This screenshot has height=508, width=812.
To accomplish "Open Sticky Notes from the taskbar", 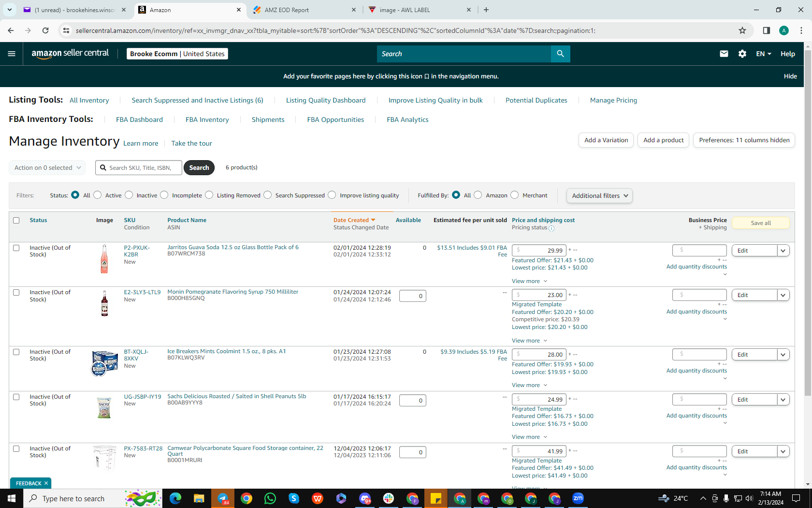I will [436, 498].
